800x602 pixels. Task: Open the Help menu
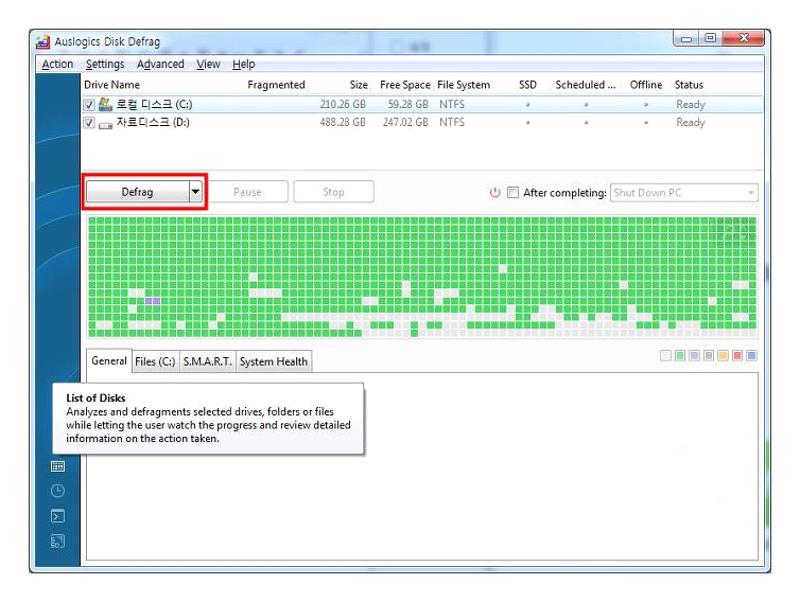pos(243,64)
